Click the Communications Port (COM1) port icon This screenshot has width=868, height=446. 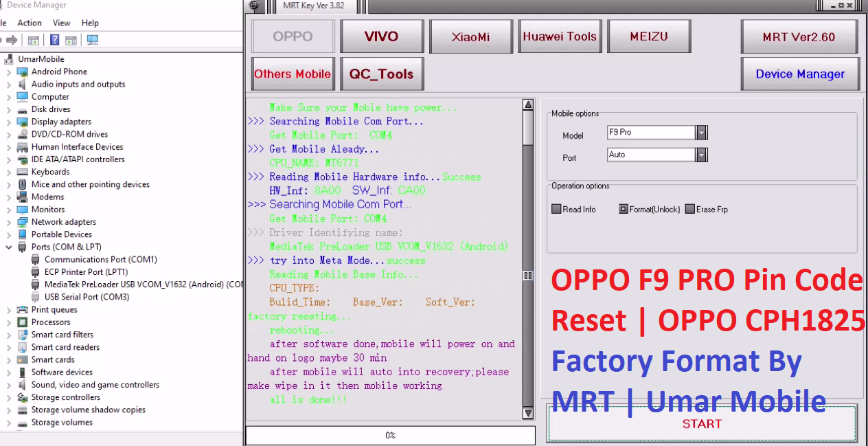(x=36, y=259)
